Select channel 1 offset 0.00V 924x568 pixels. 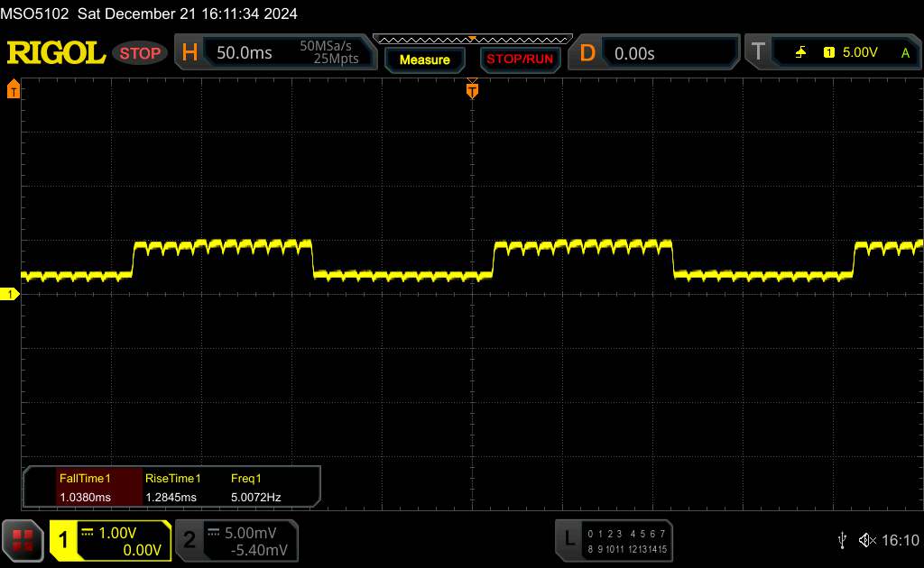pyautogui.click(x=142, y=550)
